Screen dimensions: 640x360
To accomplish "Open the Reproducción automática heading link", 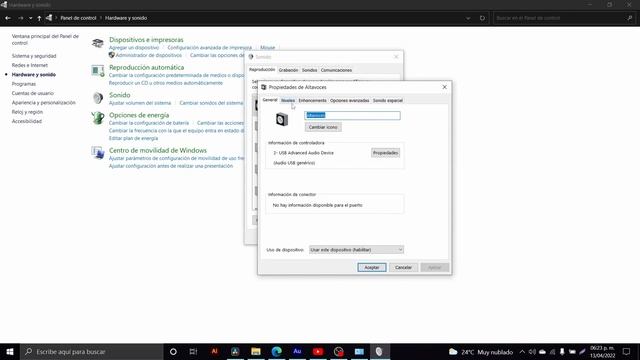I will pos(147,67).
